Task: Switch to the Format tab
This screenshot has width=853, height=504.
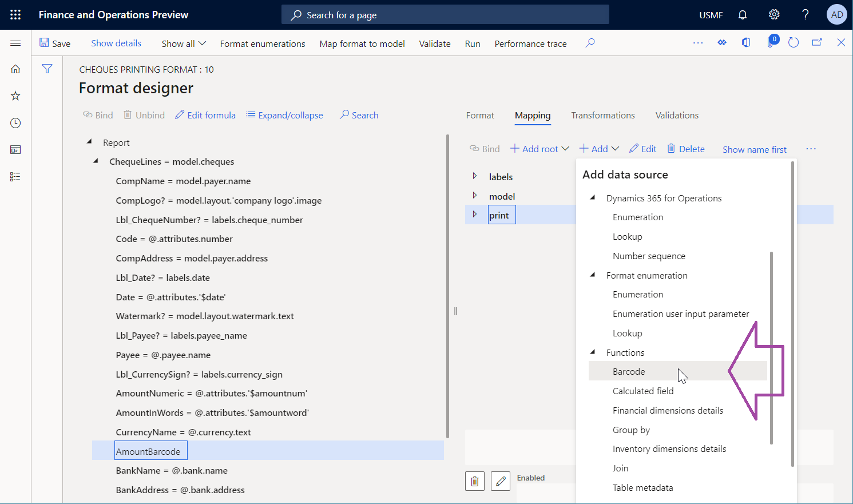Action: coord(480,116)
